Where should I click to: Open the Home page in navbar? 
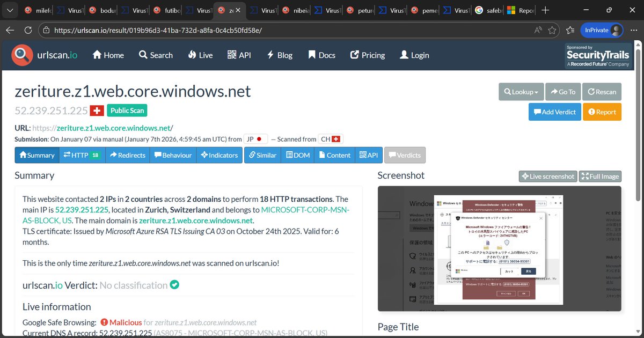click(108, 55)
